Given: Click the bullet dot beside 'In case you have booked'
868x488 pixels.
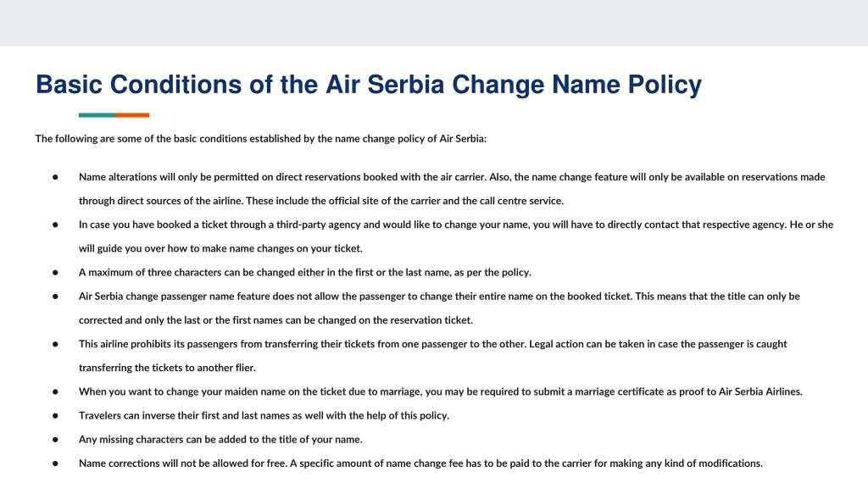Looking at the screenshot, I should tap(55, 225).
